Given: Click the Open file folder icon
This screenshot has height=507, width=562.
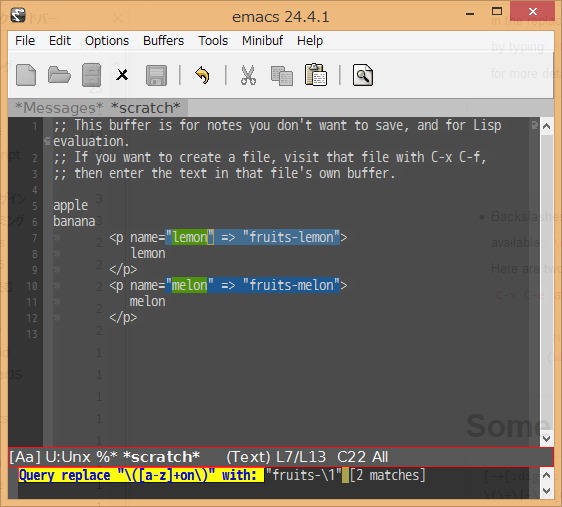Looking at the screenshot, I should pyautogui.click(x=59, y=75).
